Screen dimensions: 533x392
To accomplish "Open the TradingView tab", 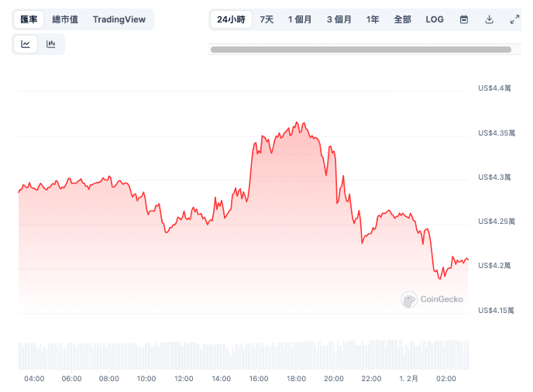I will pos(119,19).
